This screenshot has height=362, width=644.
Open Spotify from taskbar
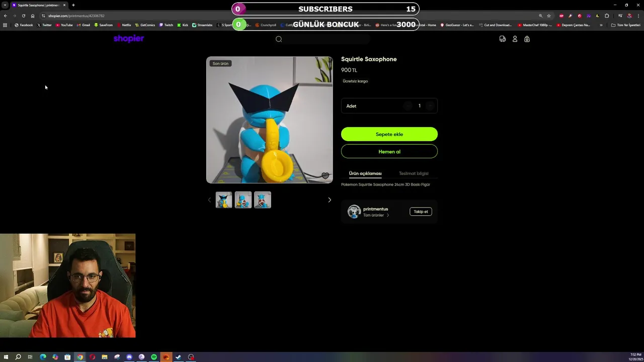pyautogui.click(x=154, y=357)
